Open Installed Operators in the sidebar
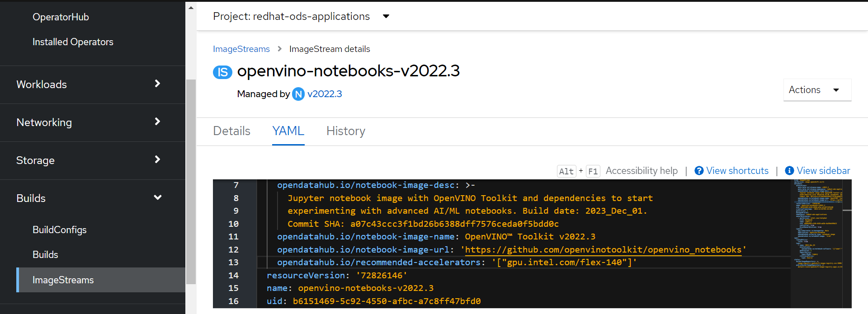 coord(73,42)
